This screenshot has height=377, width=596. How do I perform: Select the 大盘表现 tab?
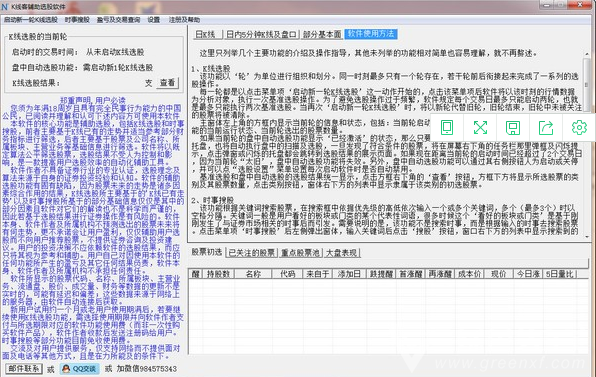(342, 253)
